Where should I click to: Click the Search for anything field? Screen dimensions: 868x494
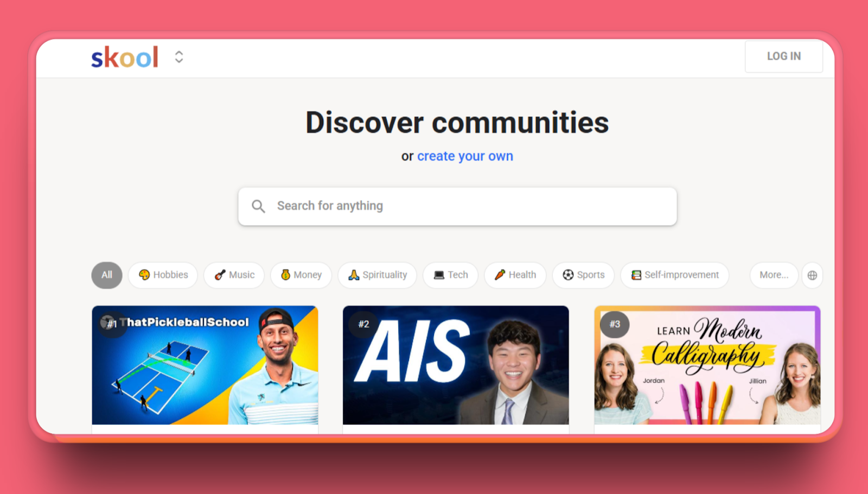pos(457,206)
